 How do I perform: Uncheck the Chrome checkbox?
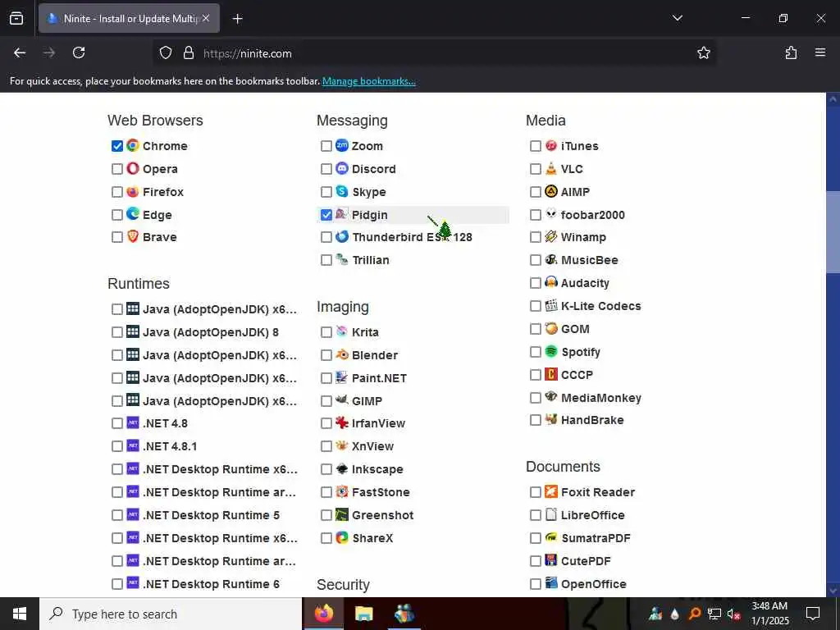coord(117,146)
